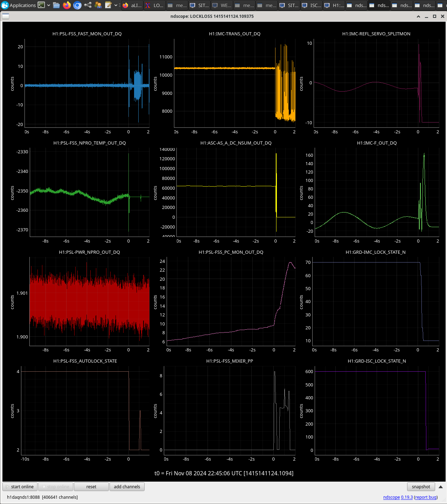The image size is (447, 504).
Task: Click the stop online button
Action: coord(55,486)
